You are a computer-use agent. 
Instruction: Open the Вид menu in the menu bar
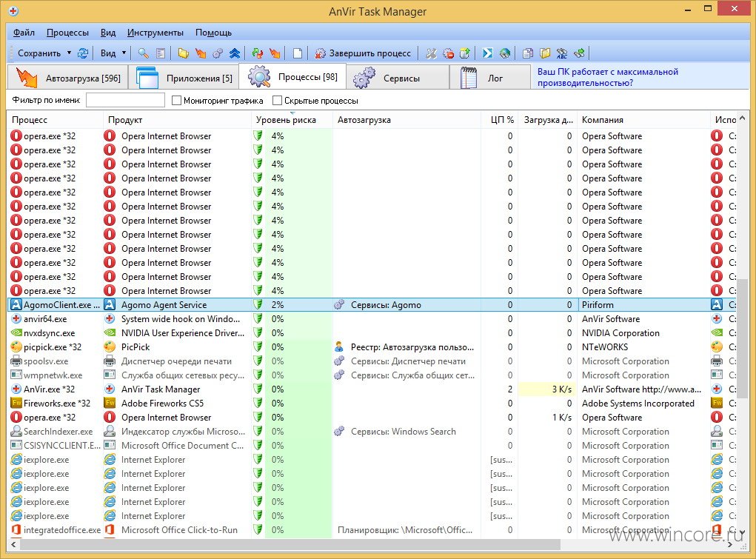tap(108, 33)
